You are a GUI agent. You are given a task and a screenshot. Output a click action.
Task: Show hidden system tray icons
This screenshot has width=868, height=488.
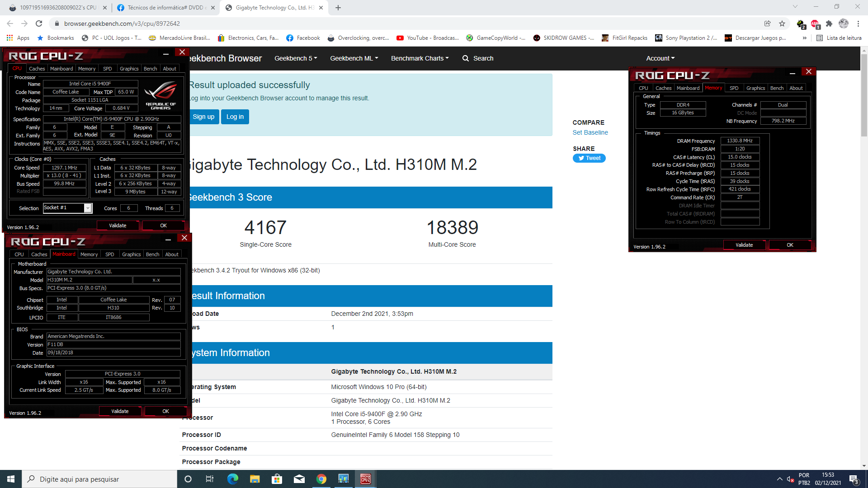(x=779, y=479)
